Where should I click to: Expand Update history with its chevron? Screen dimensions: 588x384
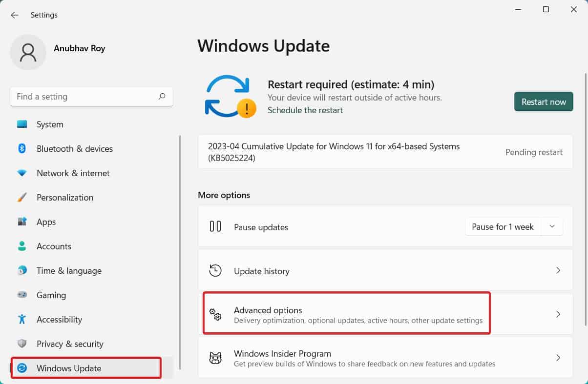point(558,271)
